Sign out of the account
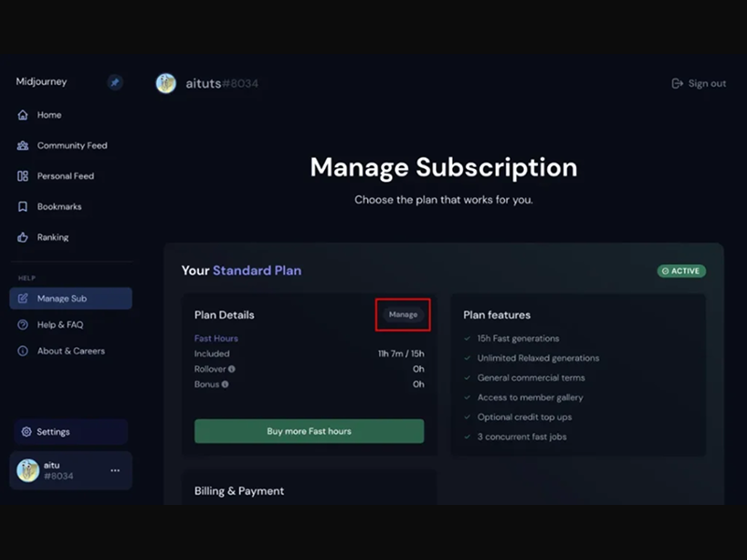 698,84
